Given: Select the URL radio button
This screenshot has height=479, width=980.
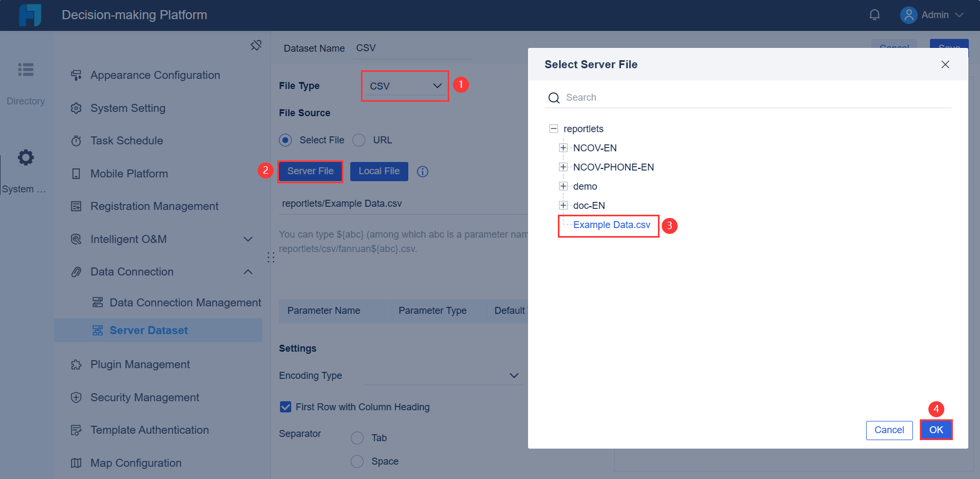Looking at the screenshot, I should click(x=359, y=140).
